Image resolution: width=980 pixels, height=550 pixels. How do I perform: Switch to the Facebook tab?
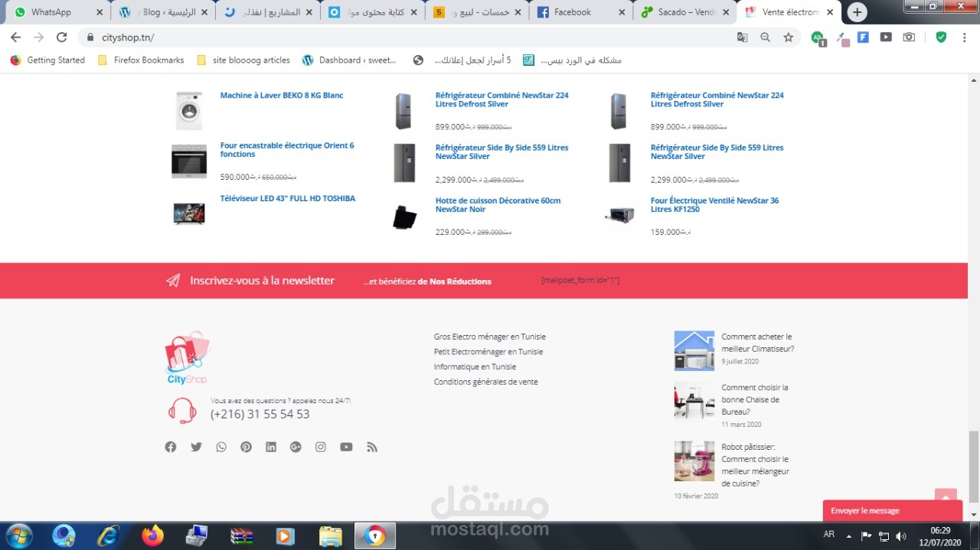582,12
